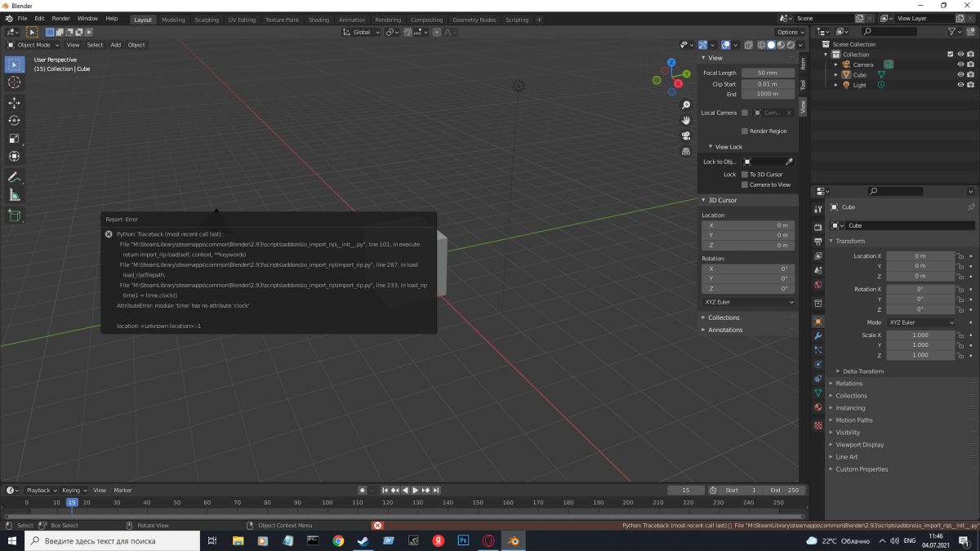
Task: Open the Edit menu
Action: click(39, 18)
